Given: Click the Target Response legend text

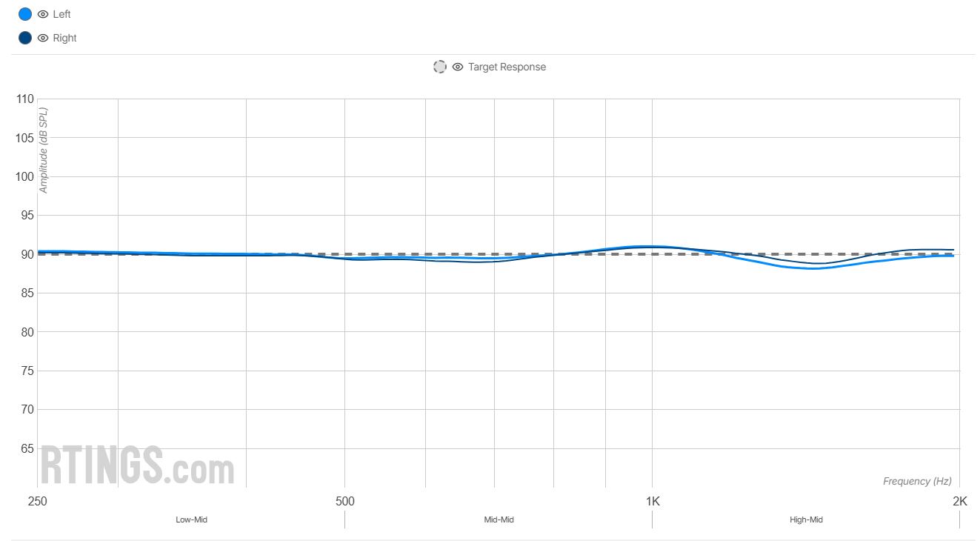Looking at the screenshot, I should (x=507, y=67).
